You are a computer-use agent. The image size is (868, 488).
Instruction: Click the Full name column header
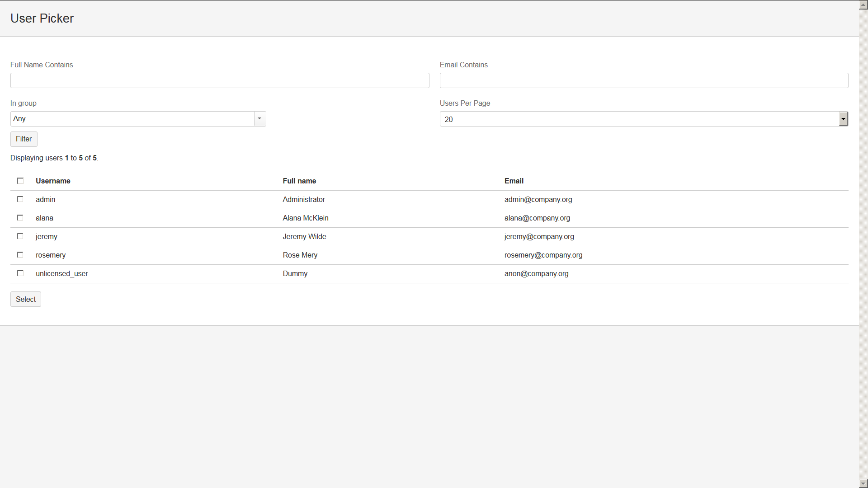click(299, 181)
